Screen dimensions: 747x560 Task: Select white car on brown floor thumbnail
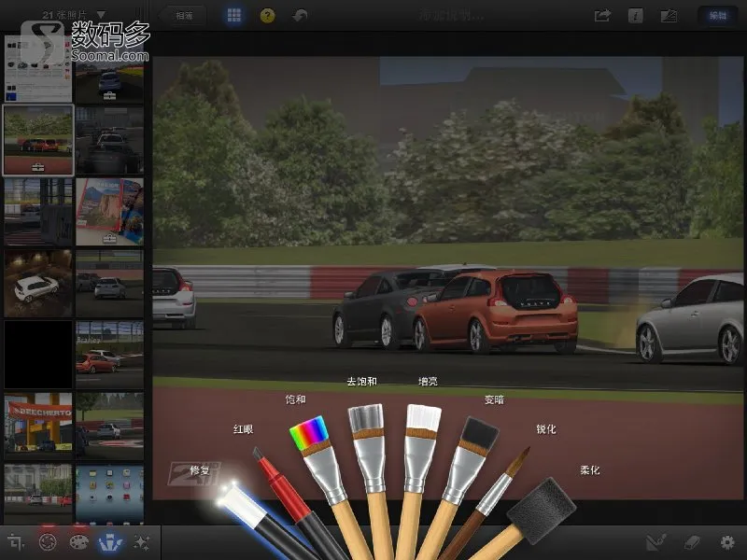pyautogui.click(x=38, y=283)
